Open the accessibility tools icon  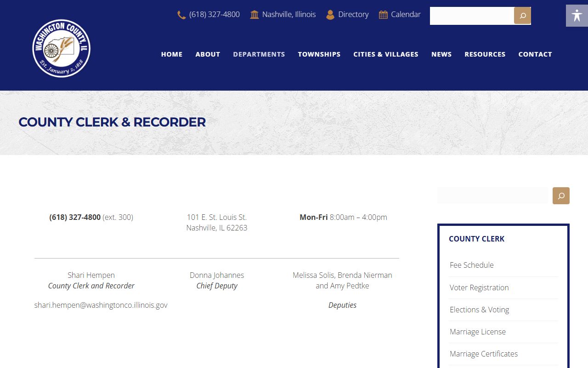[x=577, y=16]
